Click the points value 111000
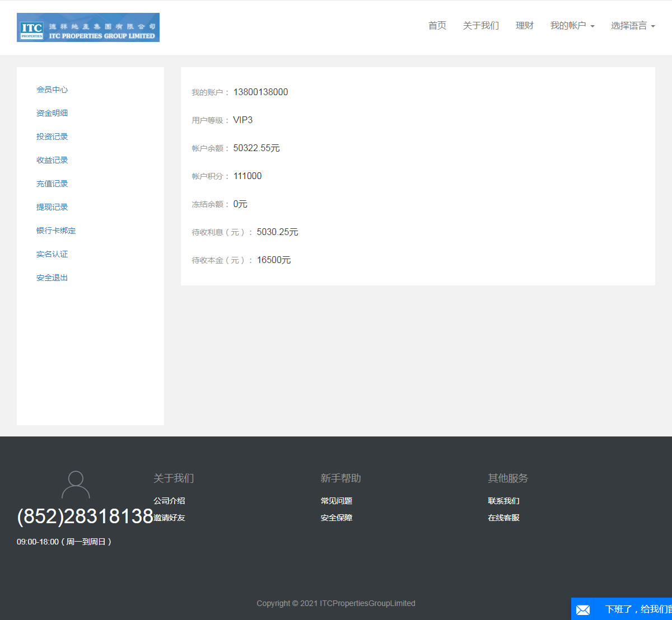The height and width of the screenshot is (620, 672). (x=248, y=176)
